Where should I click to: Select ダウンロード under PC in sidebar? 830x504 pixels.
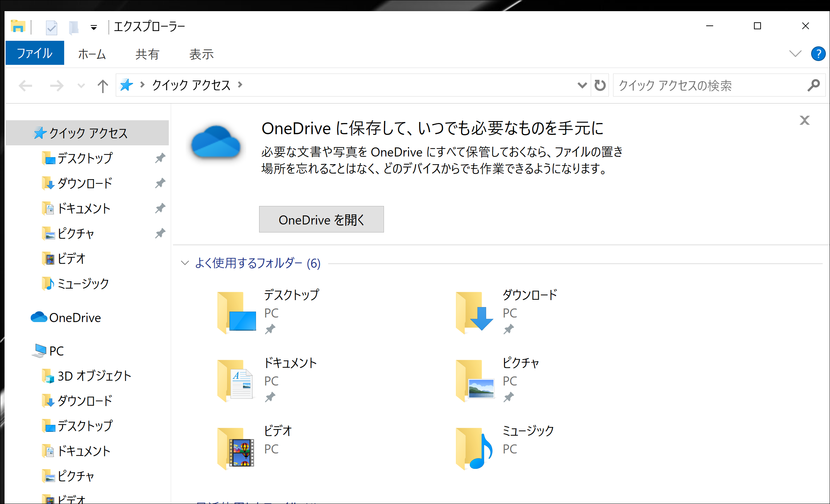click(85, 401)
